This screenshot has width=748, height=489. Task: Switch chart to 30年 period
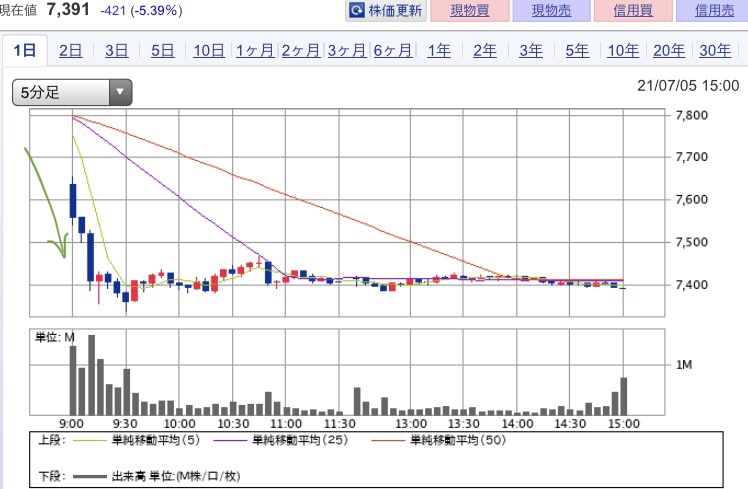[x=715, y=50]
